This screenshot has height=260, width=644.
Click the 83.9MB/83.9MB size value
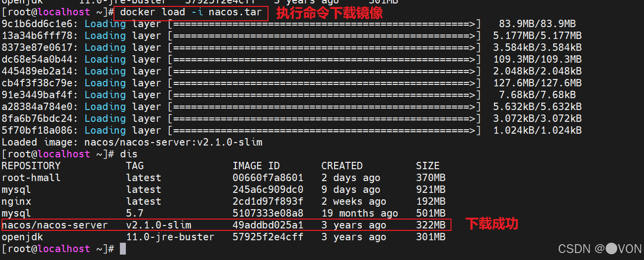click(537, 24)
